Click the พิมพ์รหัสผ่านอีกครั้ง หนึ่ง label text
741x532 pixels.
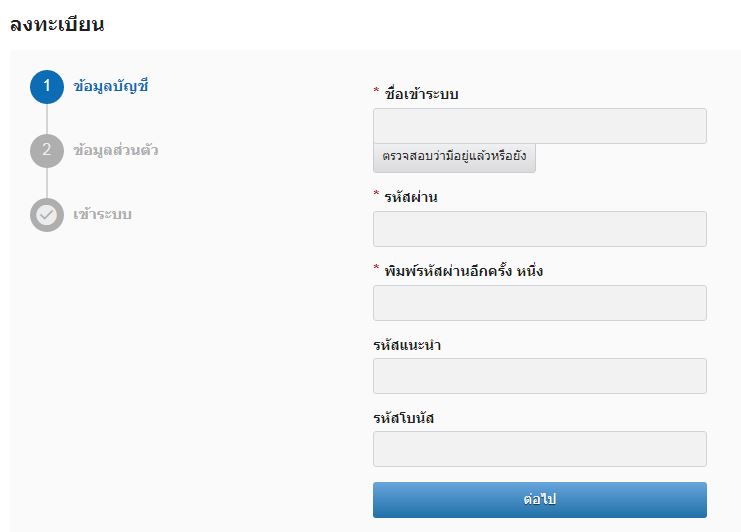pos(463,271)
